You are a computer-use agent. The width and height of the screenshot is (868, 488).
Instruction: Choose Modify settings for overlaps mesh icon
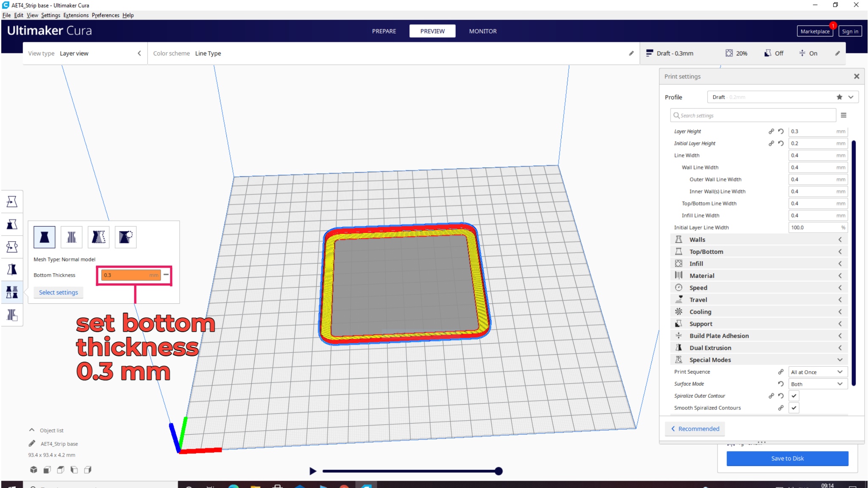[x=98, y=237]
